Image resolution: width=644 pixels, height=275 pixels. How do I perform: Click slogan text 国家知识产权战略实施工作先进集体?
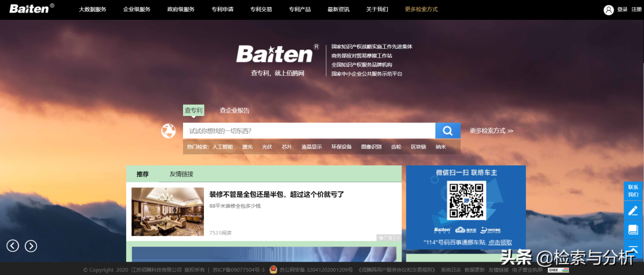tap(371, 47)
